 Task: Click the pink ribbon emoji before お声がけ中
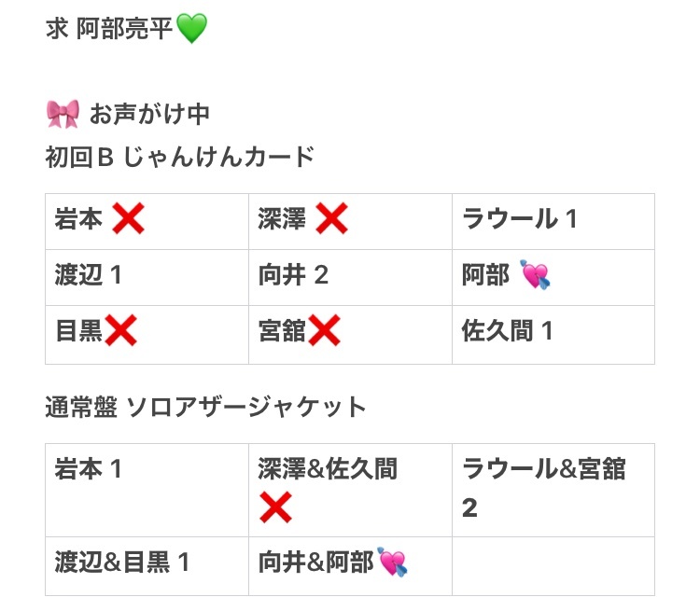click(x=63, y=114)
